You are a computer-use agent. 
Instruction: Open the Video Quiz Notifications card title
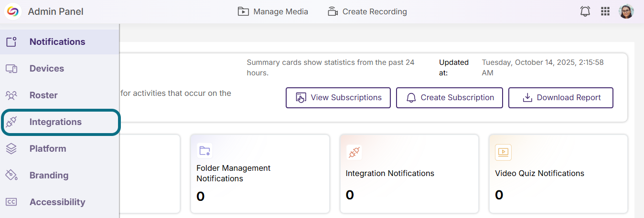point(539,174)
